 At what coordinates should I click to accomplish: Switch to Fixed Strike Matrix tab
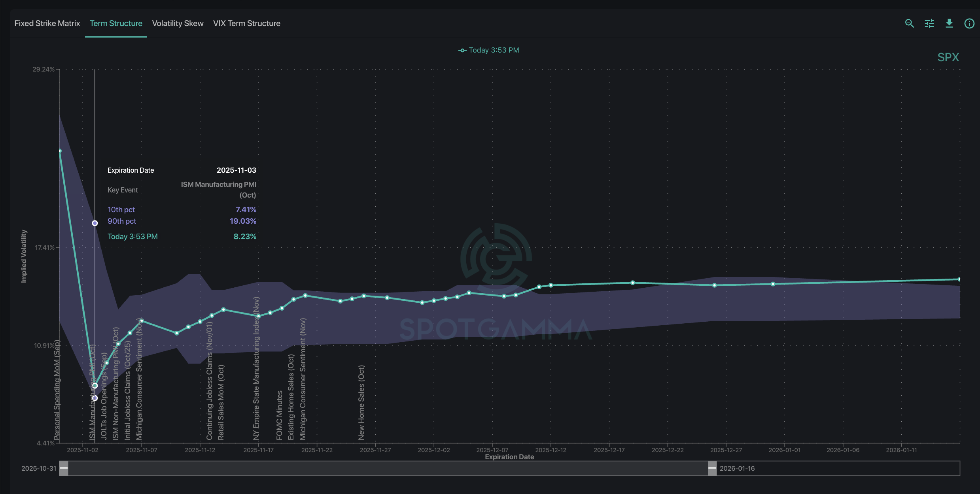pos(47,23)
